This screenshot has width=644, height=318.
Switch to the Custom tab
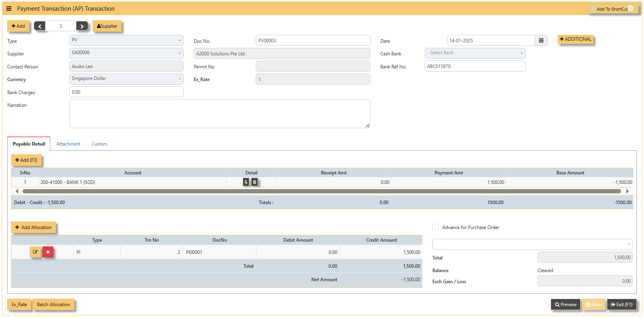tap(99, 144)
